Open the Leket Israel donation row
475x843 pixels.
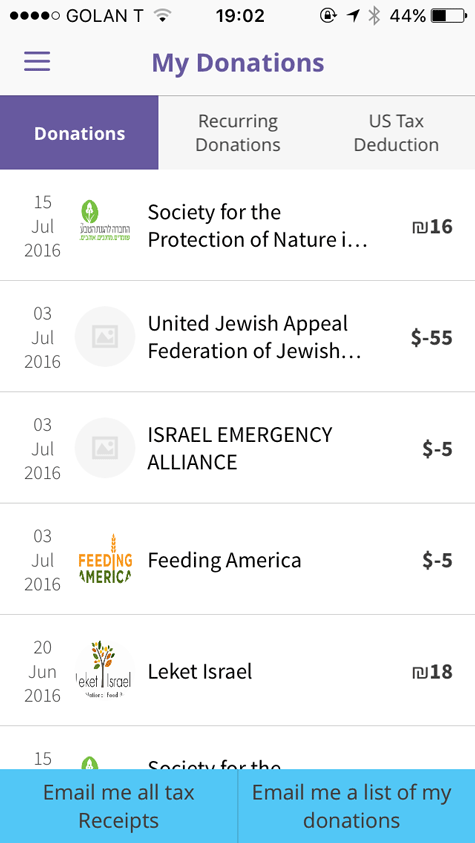[x=238, y=671]
